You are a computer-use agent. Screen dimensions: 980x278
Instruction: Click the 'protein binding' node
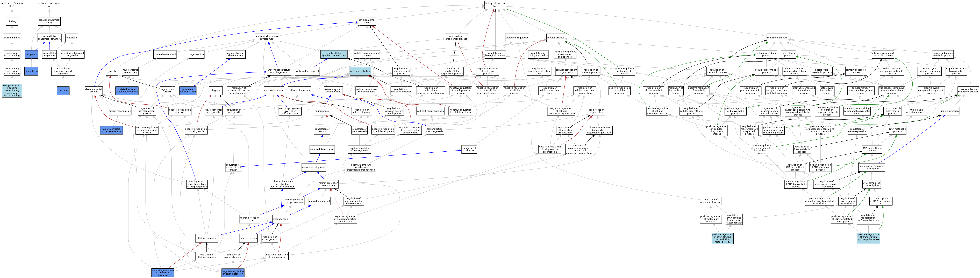12,38
